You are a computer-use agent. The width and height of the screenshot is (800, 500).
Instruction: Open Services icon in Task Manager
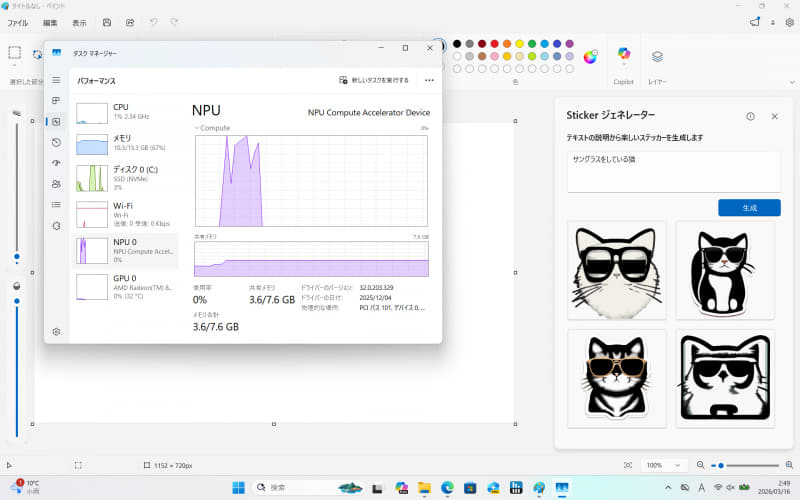click(56, 226)
